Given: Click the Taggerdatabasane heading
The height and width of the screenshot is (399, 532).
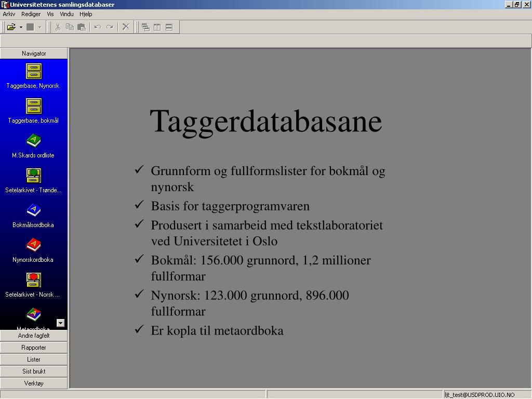Looking at the screenshot, I should pos(265,123).
